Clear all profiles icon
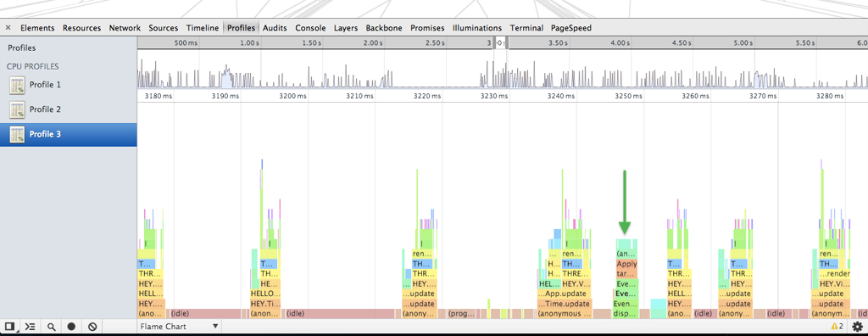The width and height of the screenshot is (868, 336). (92, 327)
